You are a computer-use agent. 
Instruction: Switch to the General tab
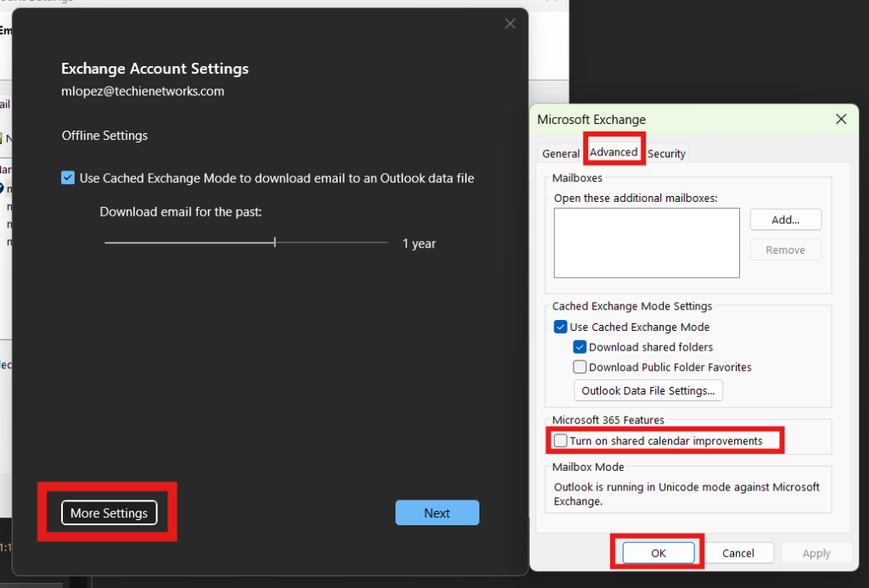pyautogui.click(x=561, y=154)
